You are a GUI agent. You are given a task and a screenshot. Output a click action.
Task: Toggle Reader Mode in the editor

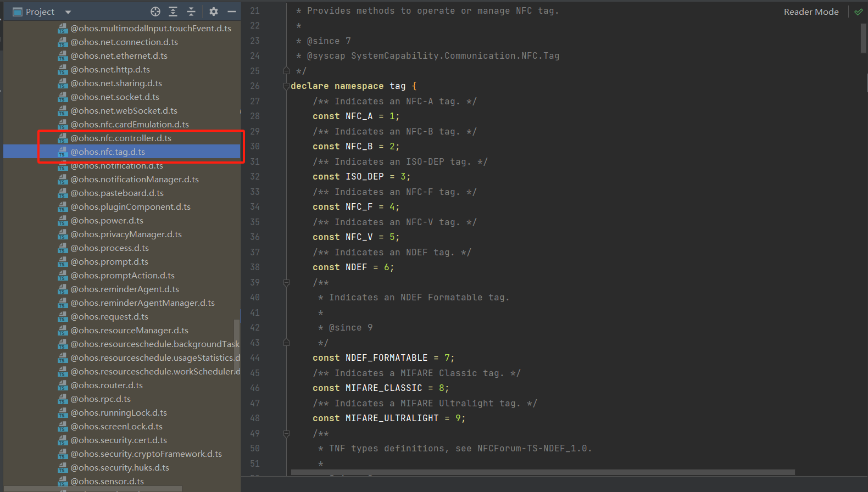tap(811, 12)
